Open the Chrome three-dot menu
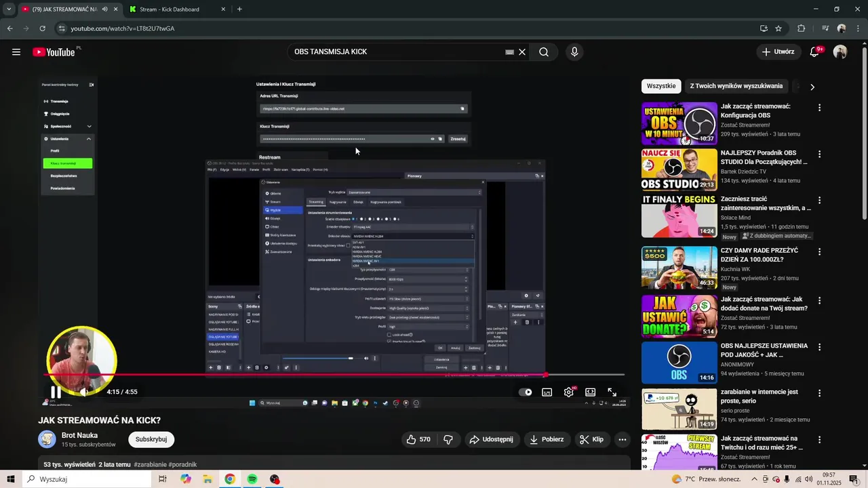Screen dimensions: 868x488 (858, 28)
